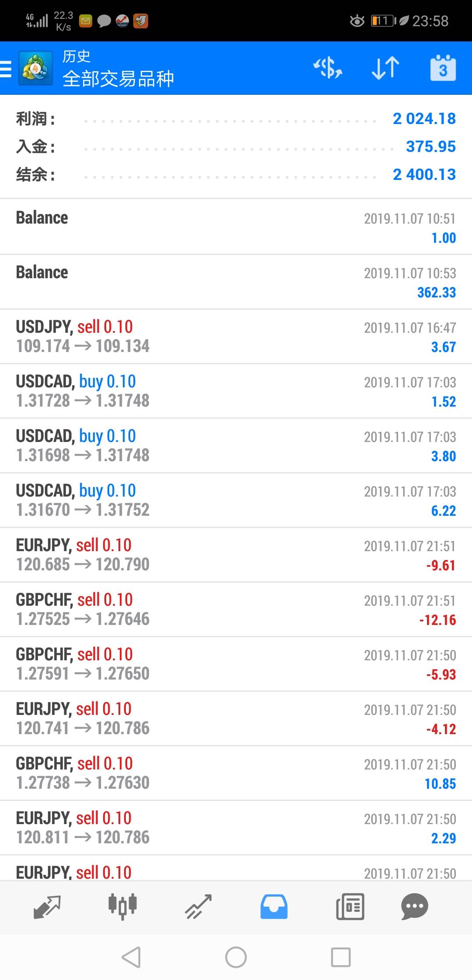Tap the 全部交易品种 title text
Screen dimensions: 472x980
[x=118, y=79]
